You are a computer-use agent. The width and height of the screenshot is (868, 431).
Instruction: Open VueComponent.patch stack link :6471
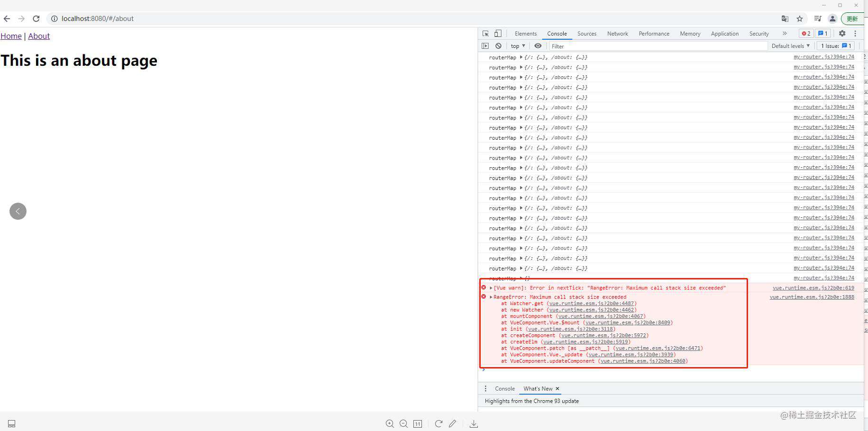pos(658,348)
